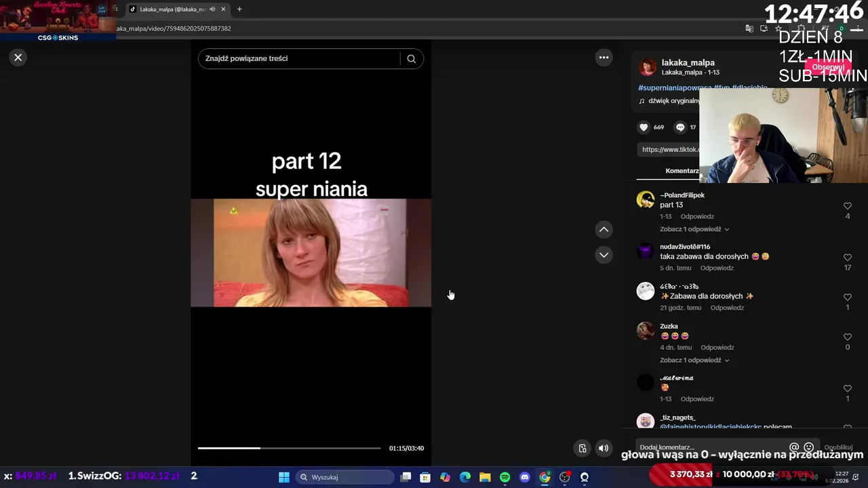
Task: Like Zuzka's emoji comment
Action: point(848,337)
